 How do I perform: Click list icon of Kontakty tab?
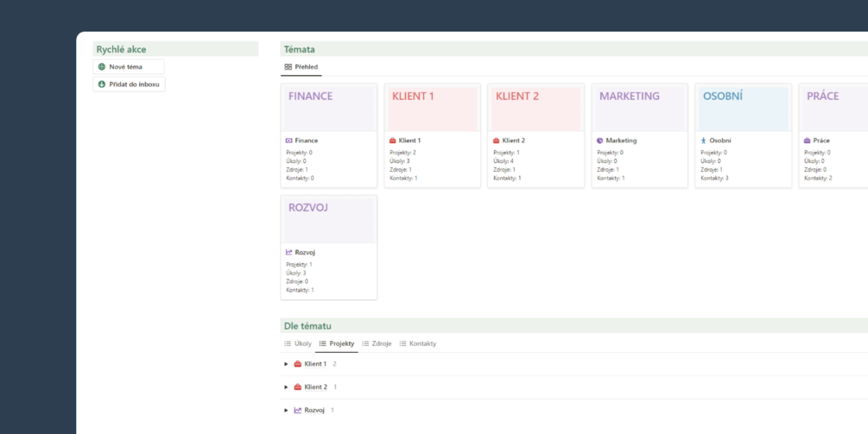pyautogui.click(x=403, y=343)
